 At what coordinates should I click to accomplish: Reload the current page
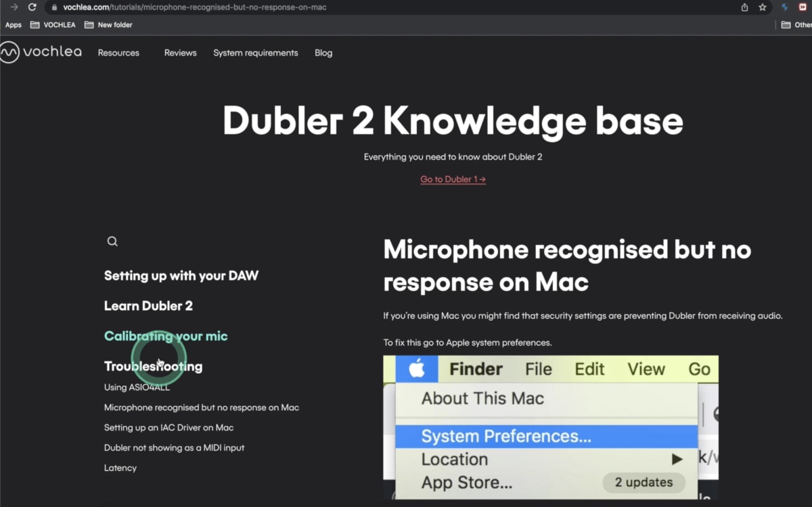coord(32,7)
